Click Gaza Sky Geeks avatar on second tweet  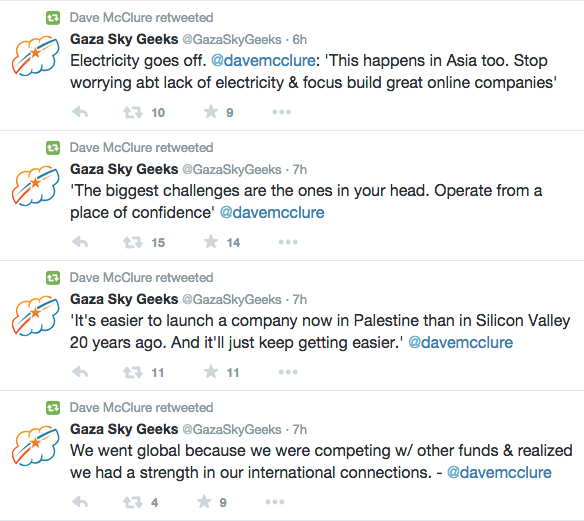tap(36, 185)
